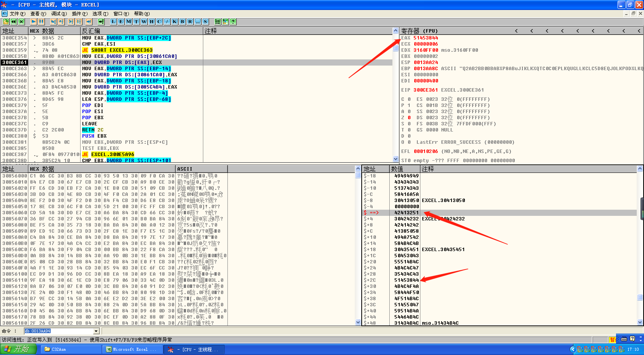
Task: Click the green question mark help icon
Action: click(233, 22)
